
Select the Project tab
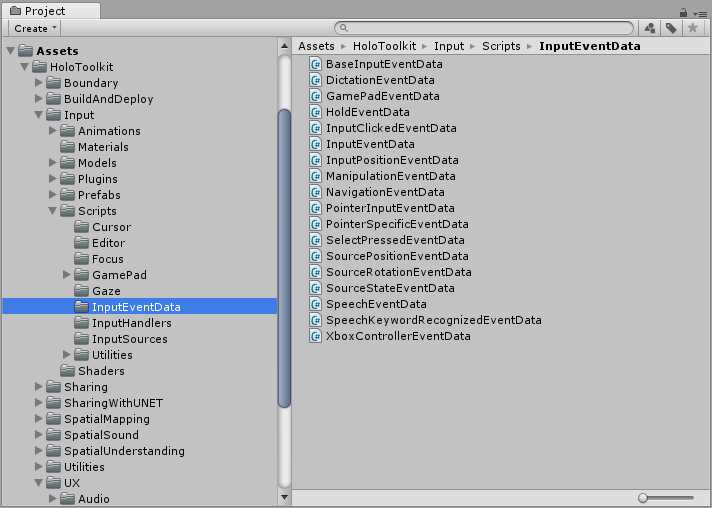click(x=50, y=11)
